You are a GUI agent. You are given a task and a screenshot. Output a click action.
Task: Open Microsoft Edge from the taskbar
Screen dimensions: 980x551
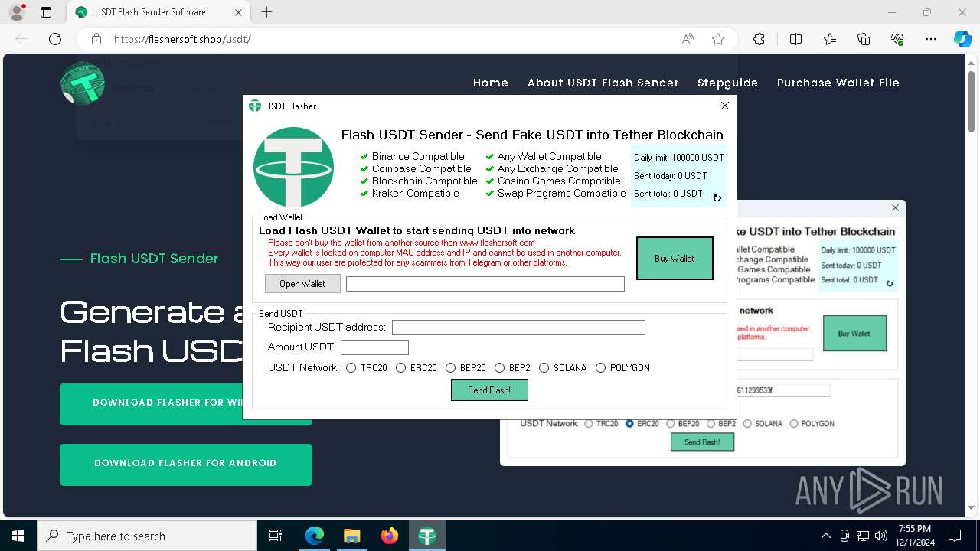tap(315, 536)
